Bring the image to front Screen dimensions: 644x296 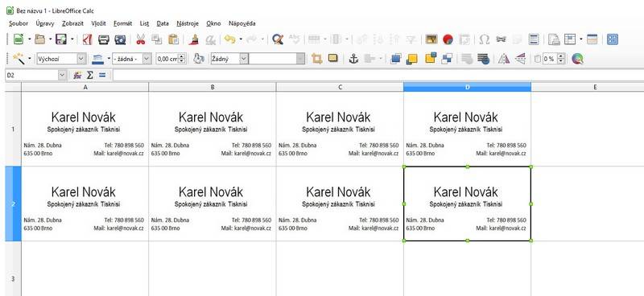click(x=395, y=59)
